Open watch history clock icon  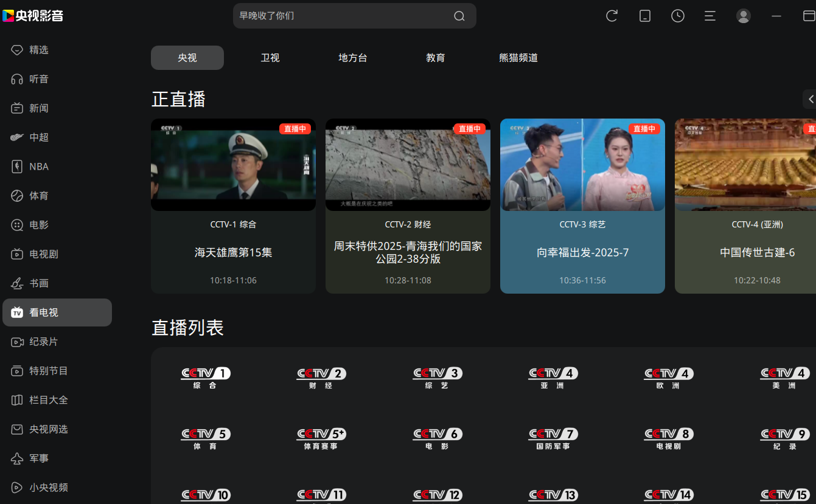tap(678, 16)
